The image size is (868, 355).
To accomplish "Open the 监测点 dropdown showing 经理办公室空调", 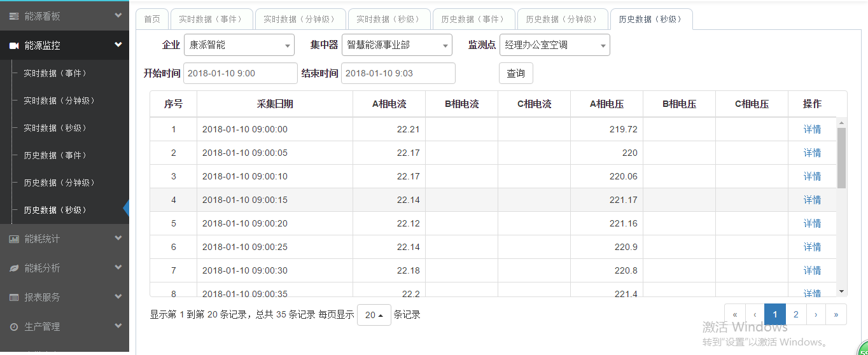I will tap(554, 45).
